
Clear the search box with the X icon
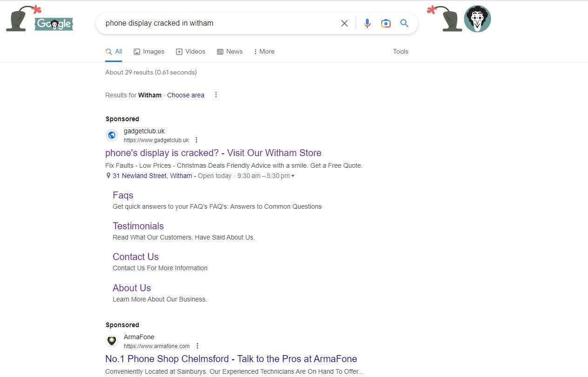coord(345,23)
